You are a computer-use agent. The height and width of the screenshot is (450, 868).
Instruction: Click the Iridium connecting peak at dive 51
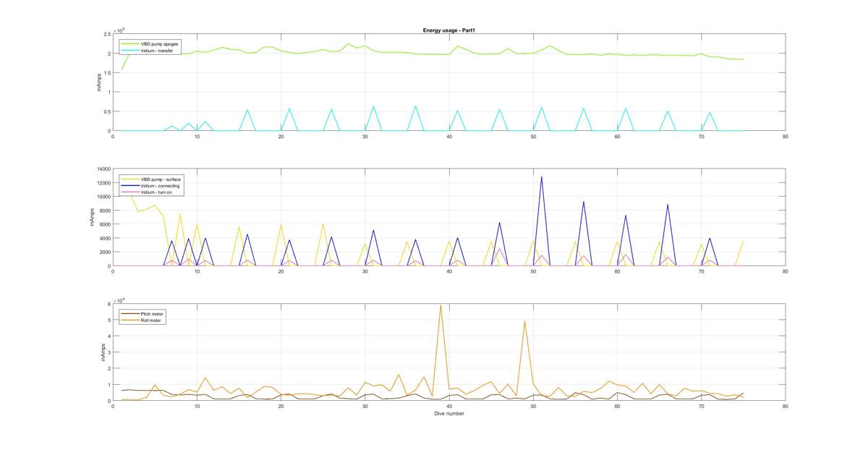(x=541, y=177)
